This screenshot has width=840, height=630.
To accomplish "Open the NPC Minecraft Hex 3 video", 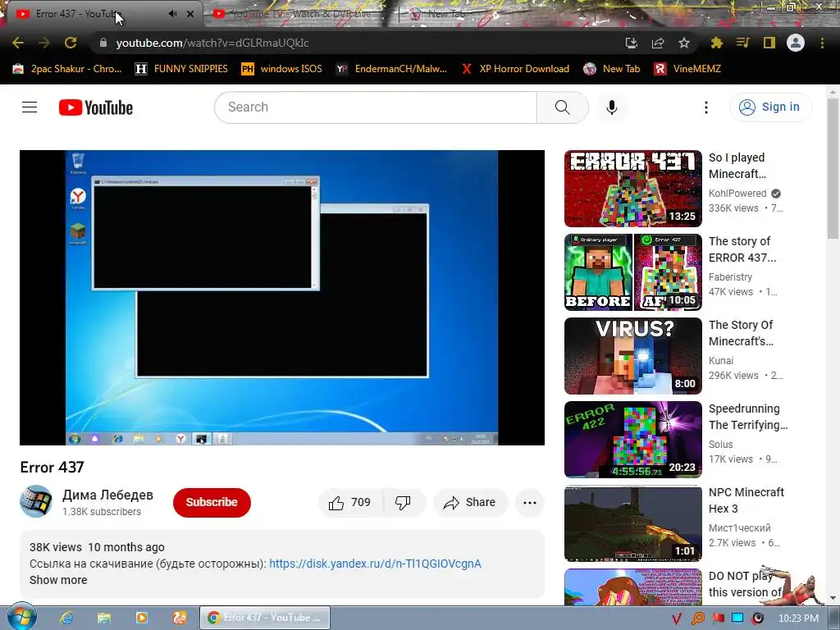I will tap(632, 523).
